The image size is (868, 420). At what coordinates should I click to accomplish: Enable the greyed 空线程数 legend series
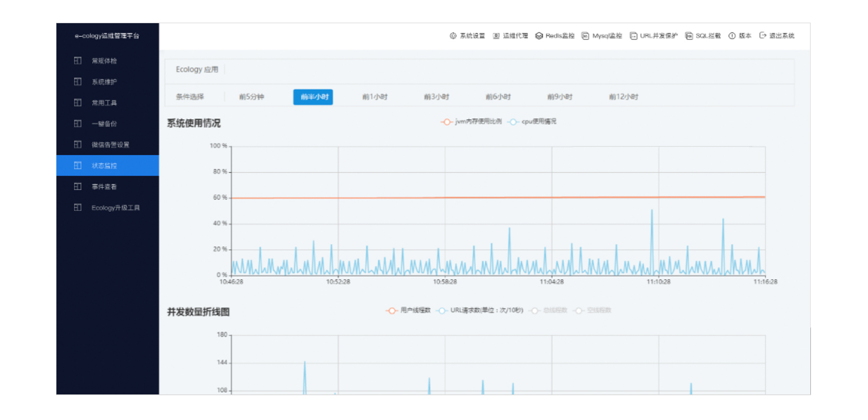[592, 311]
